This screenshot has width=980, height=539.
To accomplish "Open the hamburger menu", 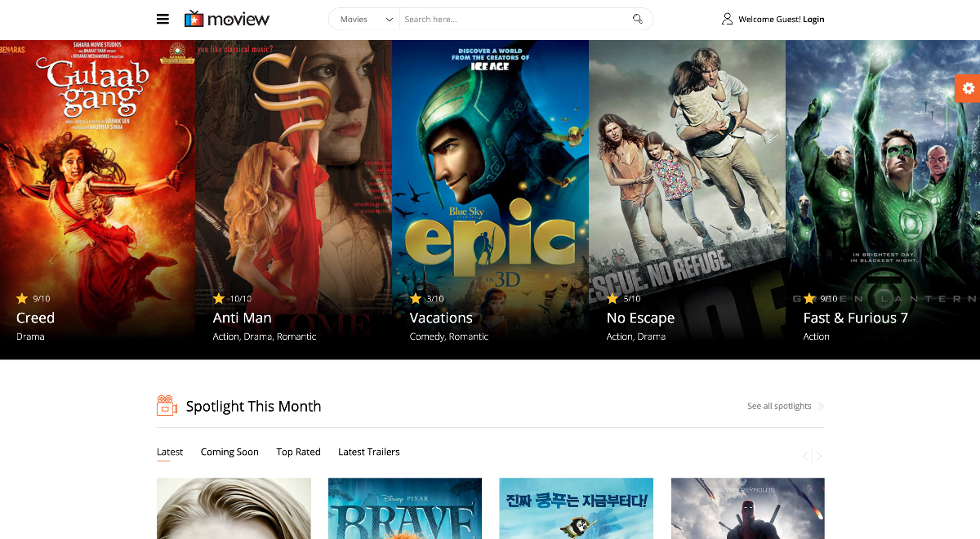I will point(163,19).
